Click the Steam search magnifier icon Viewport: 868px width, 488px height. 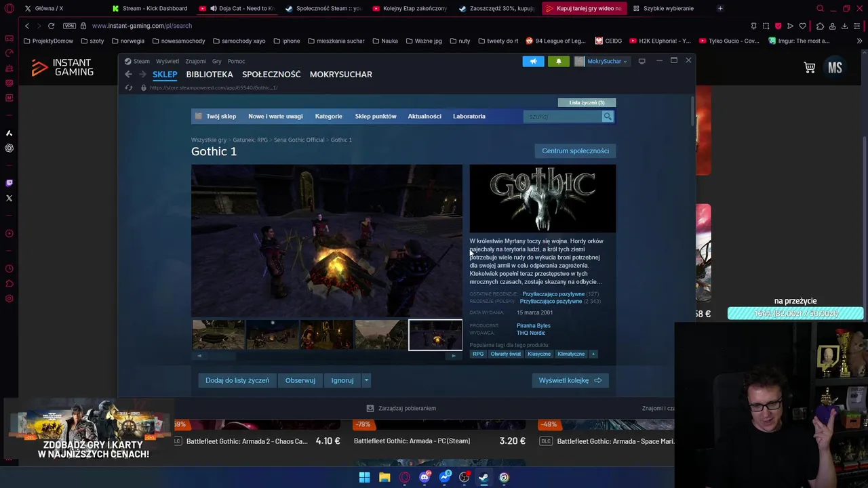(608, 117)
